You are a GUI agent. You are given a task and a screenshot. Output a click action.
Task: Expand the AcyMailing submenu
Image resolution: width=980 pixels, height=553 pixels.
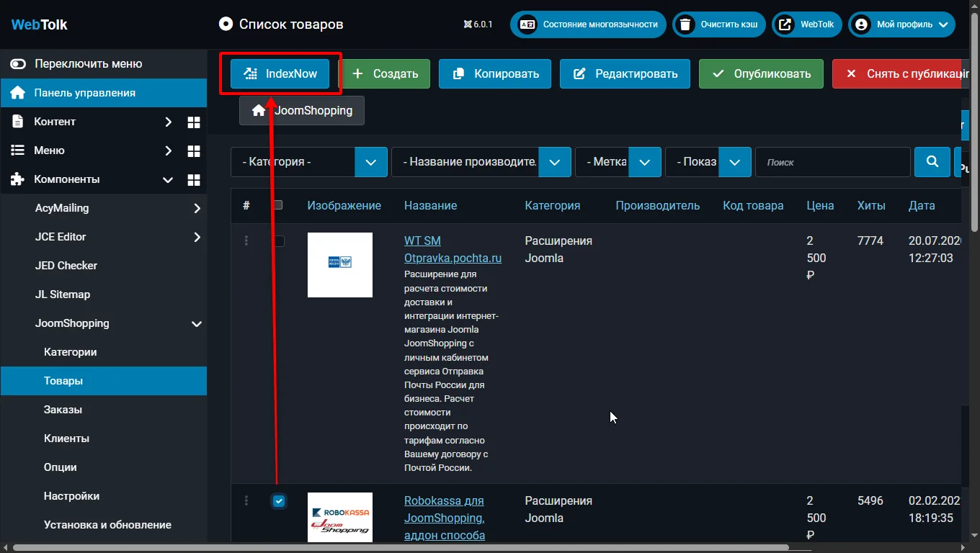[x=197, y=208]
